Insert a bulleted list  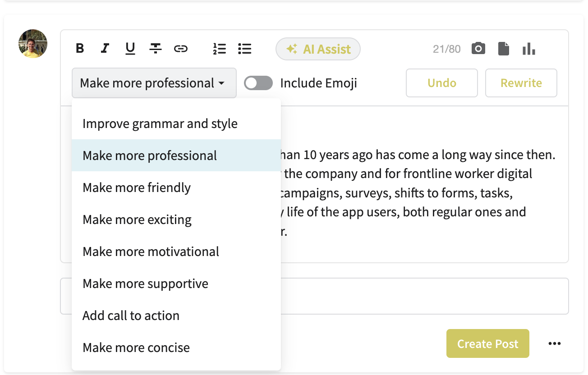click(245, 49)
